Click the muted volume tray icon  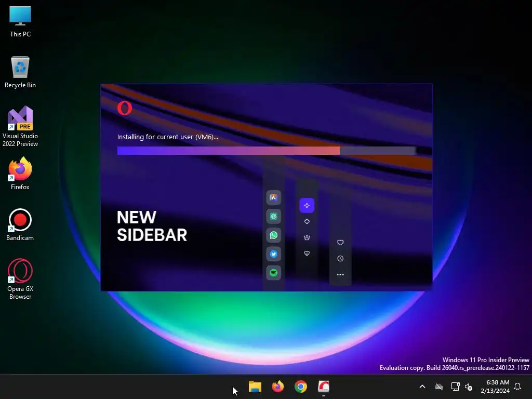tap(469, 387)
